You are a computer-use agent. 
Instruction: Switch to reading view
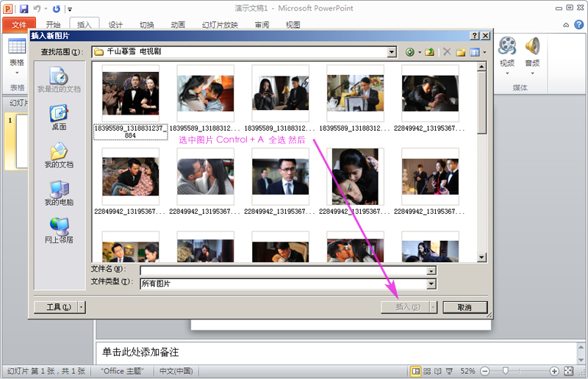point(439,371)
